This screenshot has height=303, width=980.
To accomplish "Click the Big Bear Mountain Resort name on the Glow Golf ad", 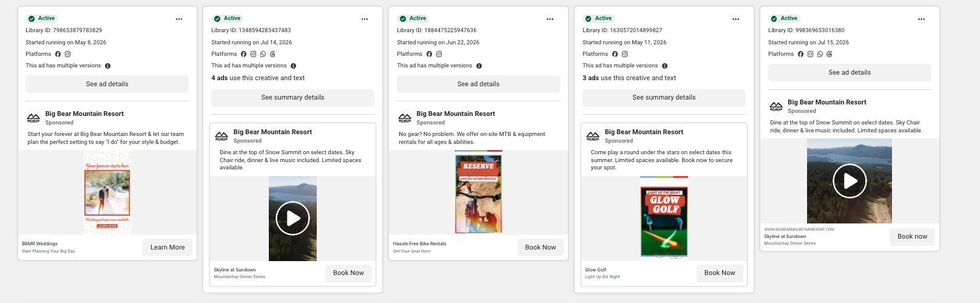I will pos(644,132).
